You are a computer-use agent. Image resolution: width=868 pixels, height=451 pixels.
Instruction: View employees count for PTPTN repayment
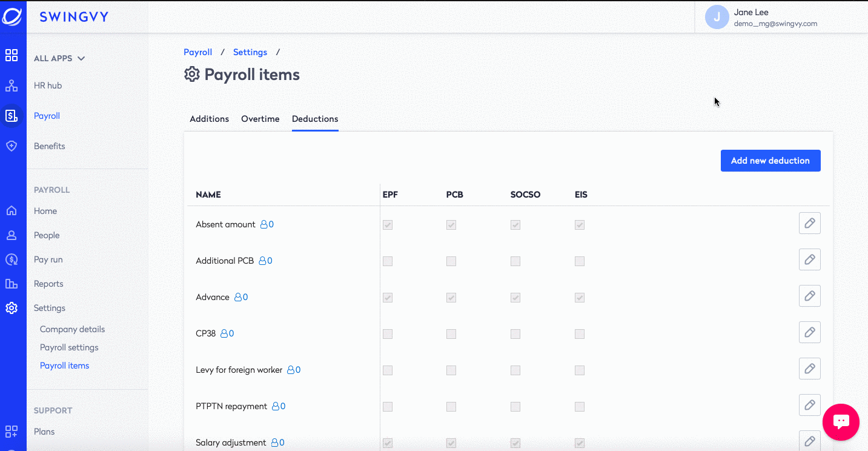[279, 406]
